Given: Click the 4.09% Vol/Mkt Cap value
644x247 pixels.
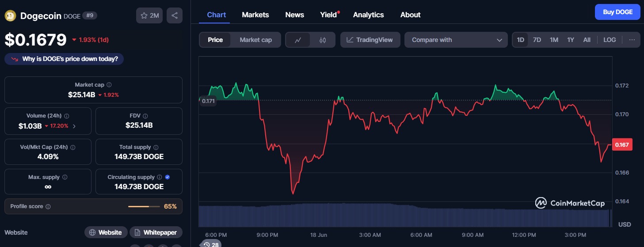Looking at the screenshot, I should [x=48, y=156].
